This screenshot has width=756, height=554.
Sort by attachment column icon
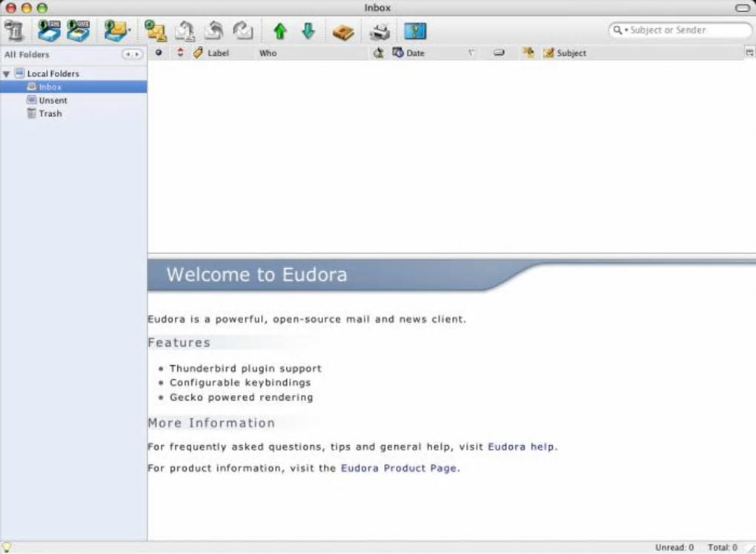pyautogui.click(x=379, y=53)
